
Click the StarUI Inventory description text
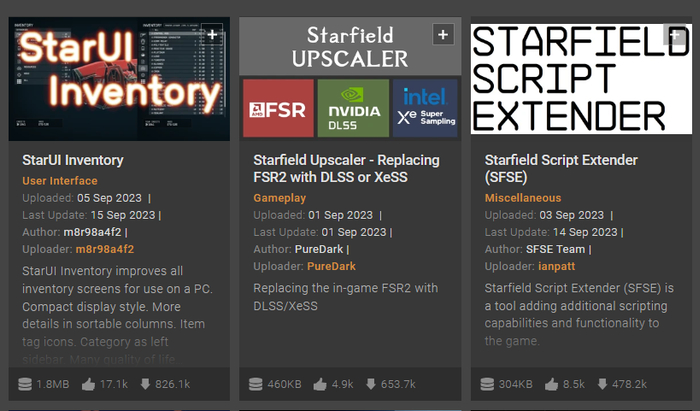(x=117, y=315)
